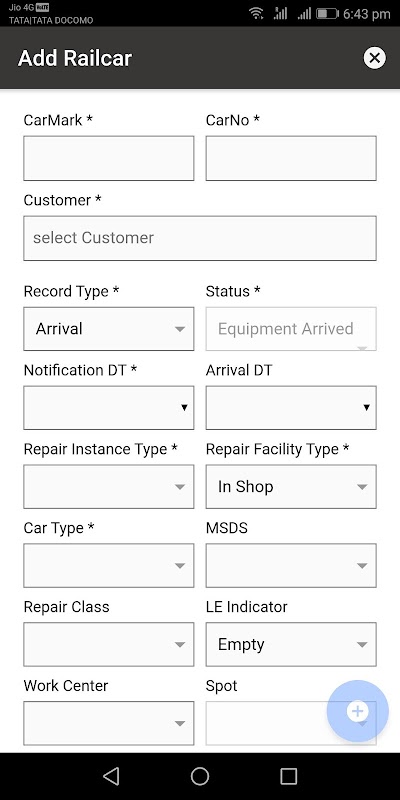Expand the Record Type Arrival dropdown

pos(109,329)
